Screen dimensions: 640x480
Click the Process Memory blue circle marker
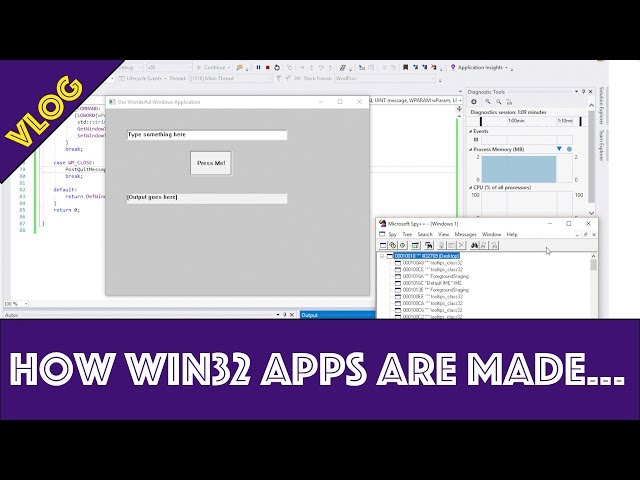(x=569, y=149)
